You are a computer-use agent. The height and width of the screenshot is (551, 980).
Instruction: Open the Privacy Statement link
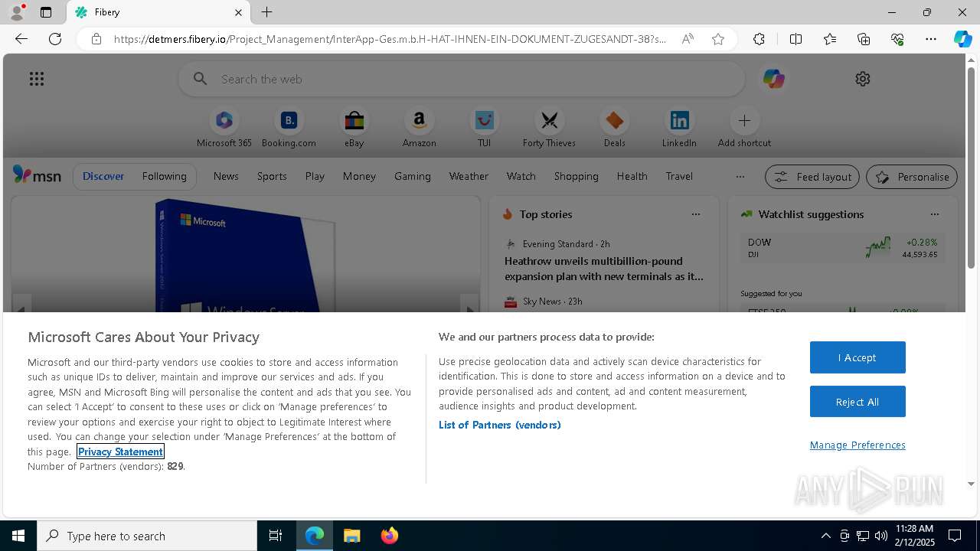point(120,452)
